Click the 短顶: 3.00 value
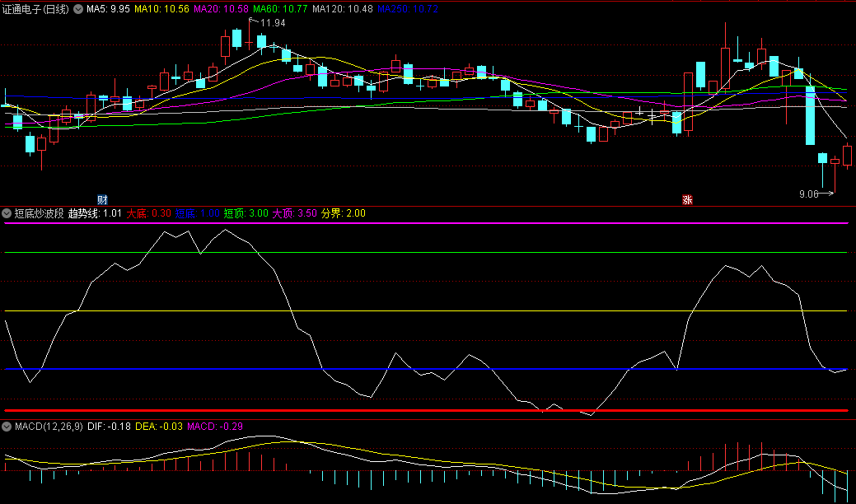856x504 pixels. pos(246,213)
